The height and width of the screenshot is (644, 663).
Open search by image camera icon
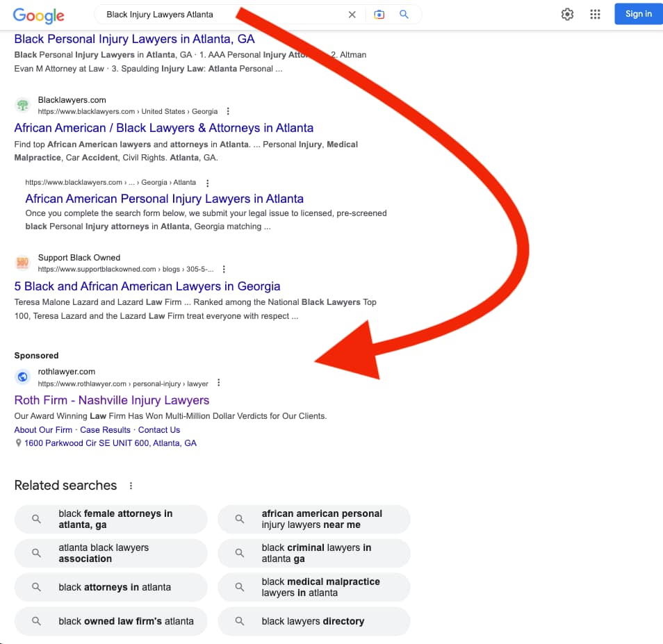[379, 15]
